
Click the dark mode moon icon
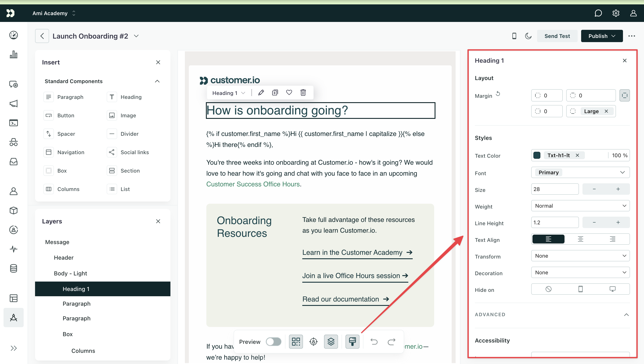tap(528, 36)
